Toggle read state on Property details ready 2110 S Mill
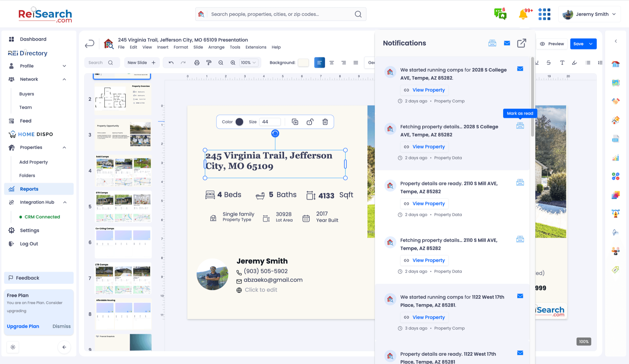629x364 pixels. click(x=520, y=182)
